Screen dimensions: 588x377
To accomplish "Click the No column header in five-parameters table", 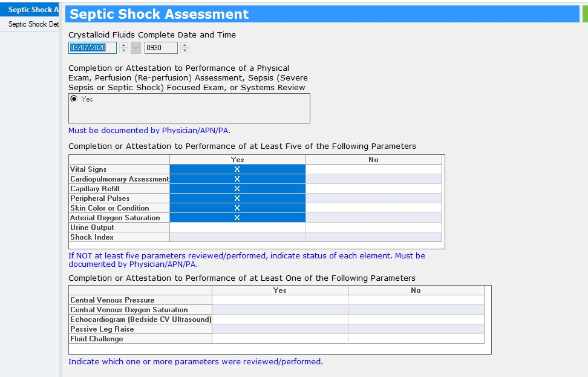I will click(374, 159).
